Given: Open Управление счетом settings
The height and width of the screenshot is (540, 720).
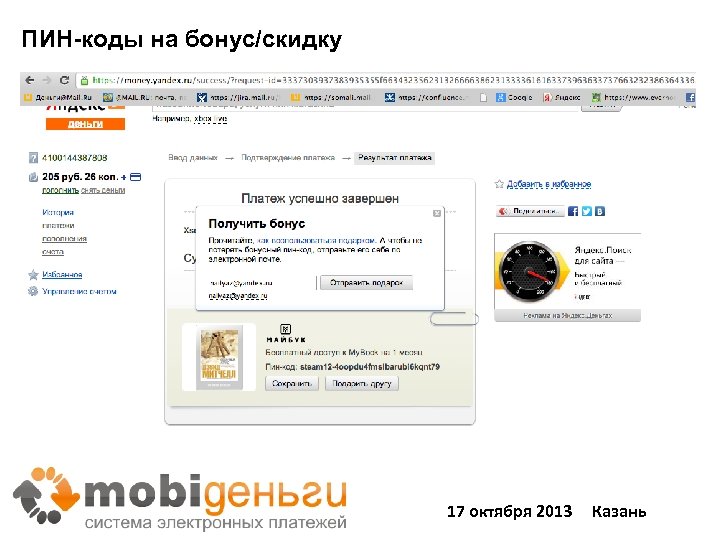Looking at the screenshot, I should 79,291.
